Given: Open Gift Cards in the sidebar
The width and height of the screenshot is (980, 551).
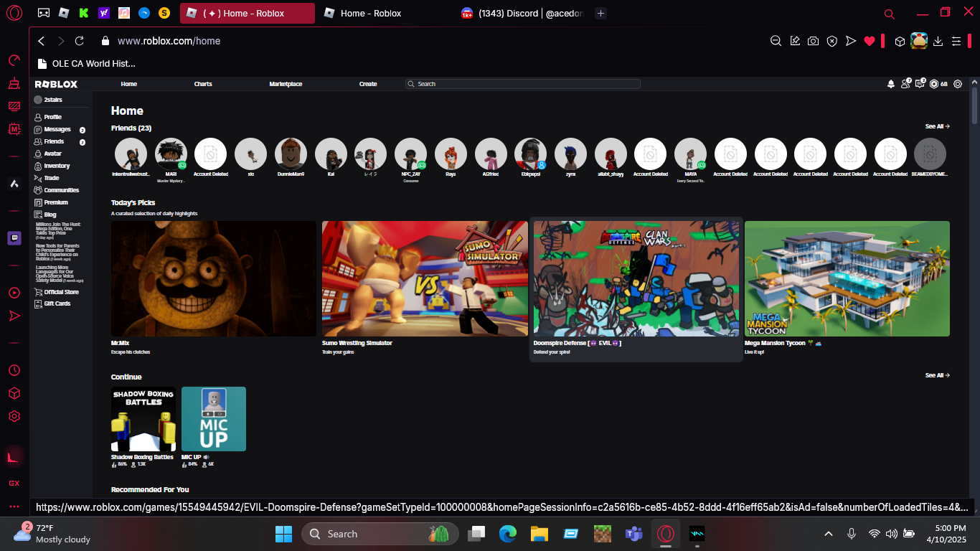Looking at the screenshot, I should [x=57, y=303].
